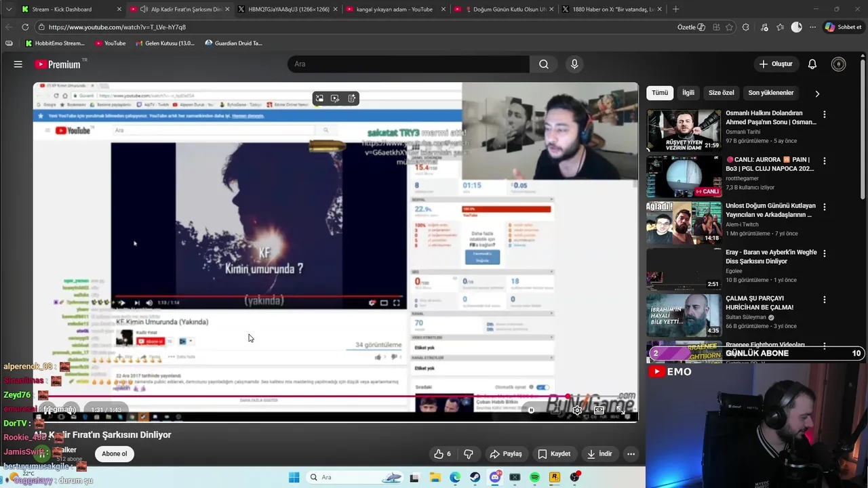Open the player settings gear icon
This screenshot has width=868, height=488.
(577, 410)
